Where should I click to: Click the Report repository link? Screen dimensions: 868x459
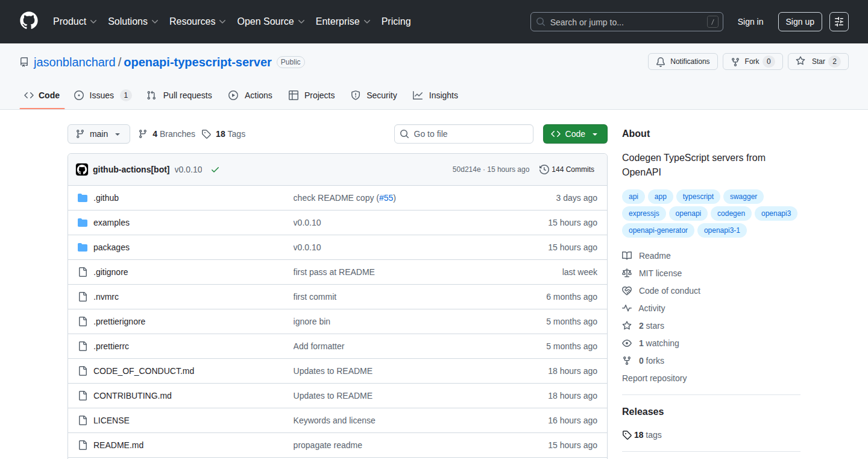655,378
